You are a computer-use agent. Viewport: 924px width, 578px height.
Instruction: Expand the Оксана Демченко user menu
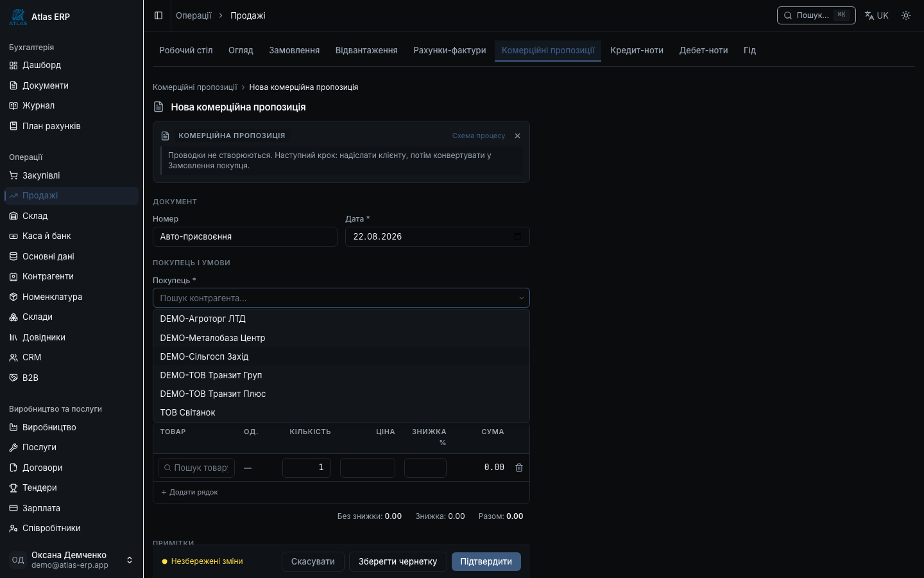pyautogui.click(x=71, y=560)
